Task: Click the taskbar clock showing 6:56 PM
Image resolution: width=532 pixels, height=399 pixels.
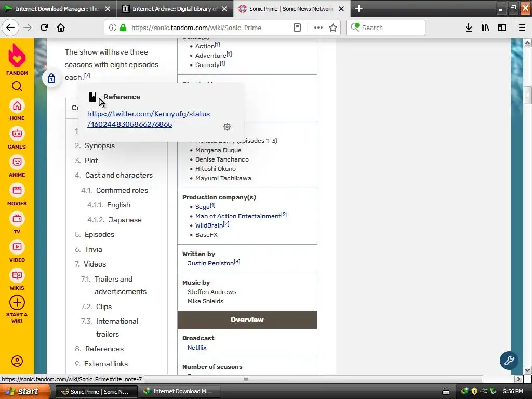Action: [512, 391]
